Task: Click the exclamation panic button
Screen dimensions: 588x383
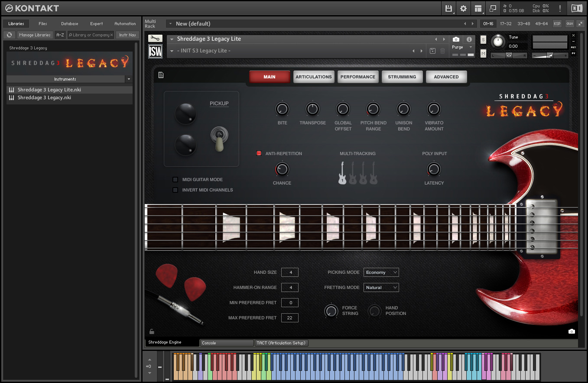Action: coord(560,8)
